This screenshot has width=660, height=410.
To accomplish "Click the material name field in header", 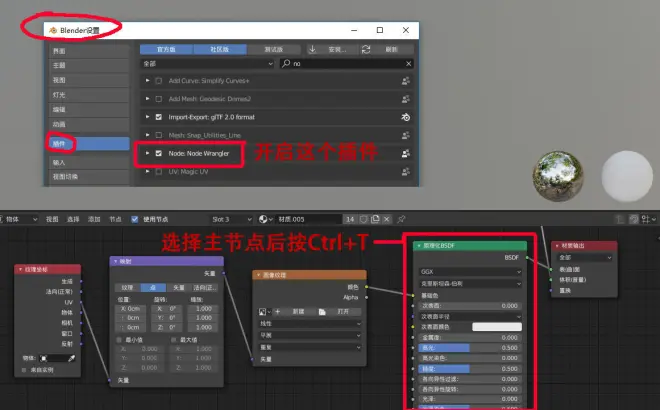I will click(309, 219).
